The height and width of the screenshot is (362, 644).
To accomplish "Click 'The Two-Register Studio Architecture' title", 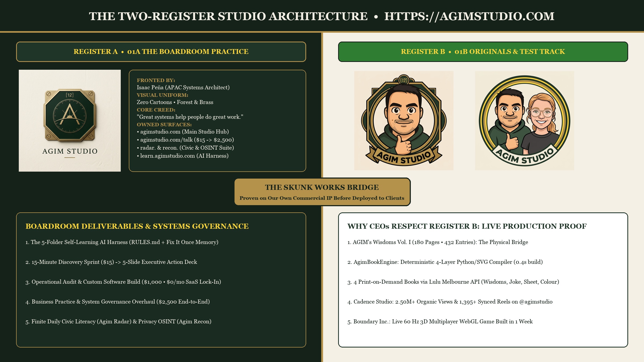I will click(x=228, y=16).
